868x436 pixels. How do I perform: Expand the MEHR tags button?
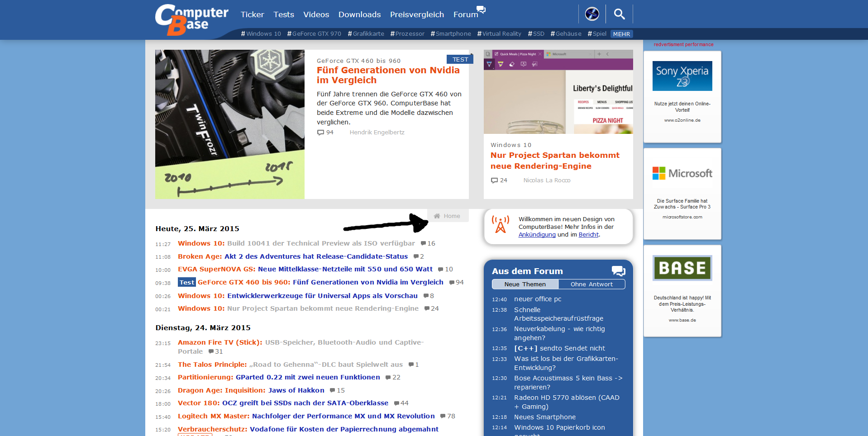coord(621,34)
